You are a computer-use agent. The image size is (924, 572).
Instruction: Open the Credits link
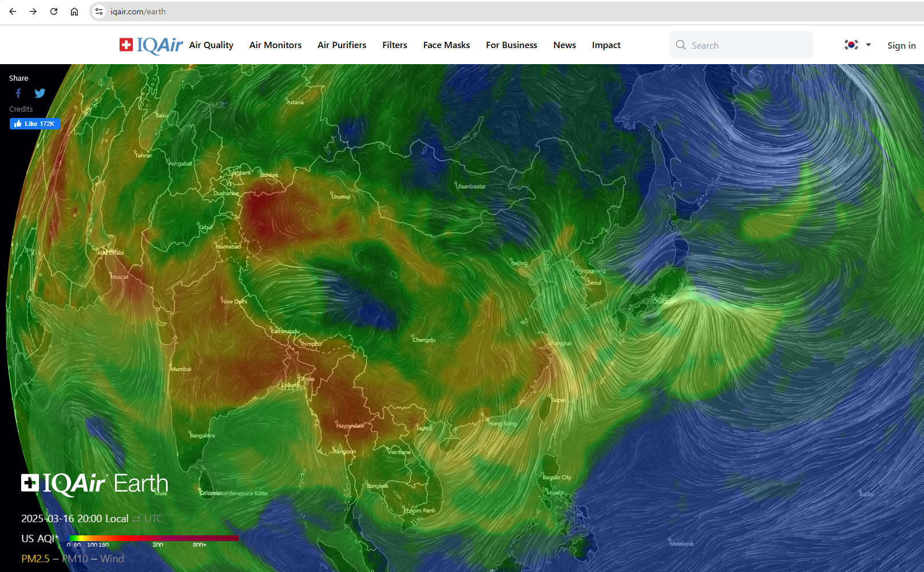tap(21, 109)
